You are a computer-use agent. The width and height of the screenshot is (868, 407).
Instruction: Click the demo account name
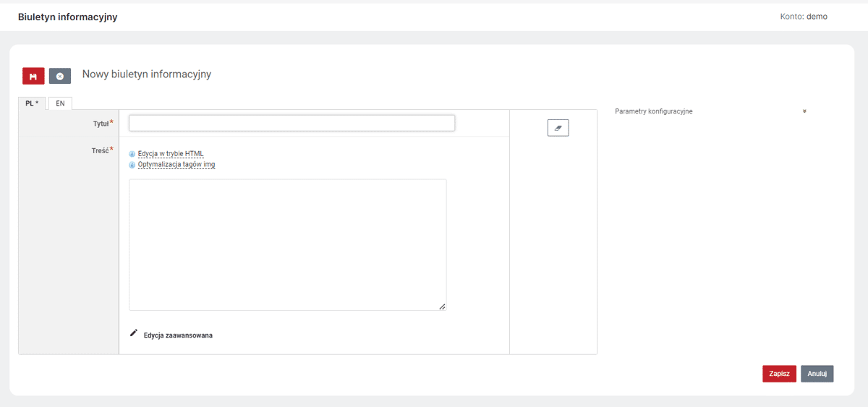[x=817, y=16]
